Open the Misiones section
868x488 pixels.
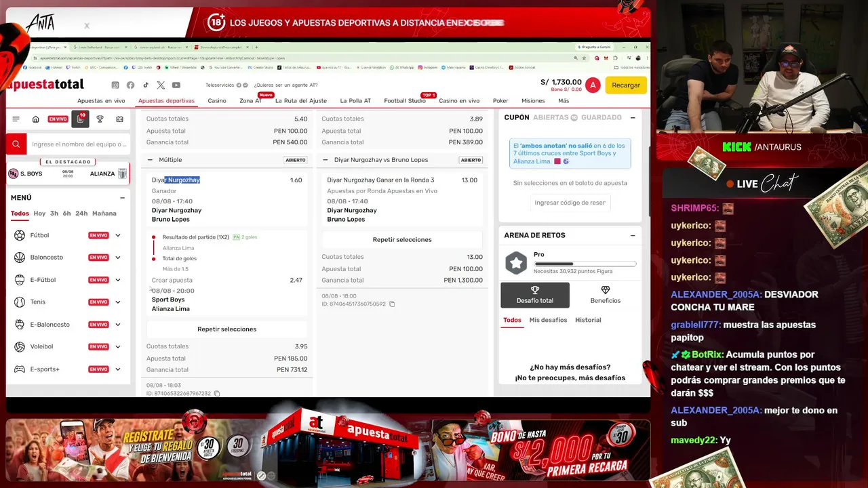pos(533,101)
